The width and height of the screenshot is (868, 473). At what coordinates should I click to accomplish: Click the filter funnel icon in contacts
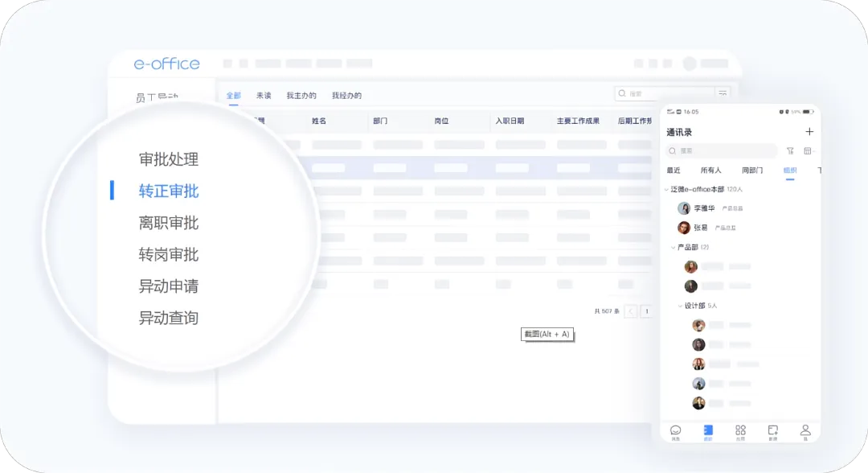coord(790,150)
